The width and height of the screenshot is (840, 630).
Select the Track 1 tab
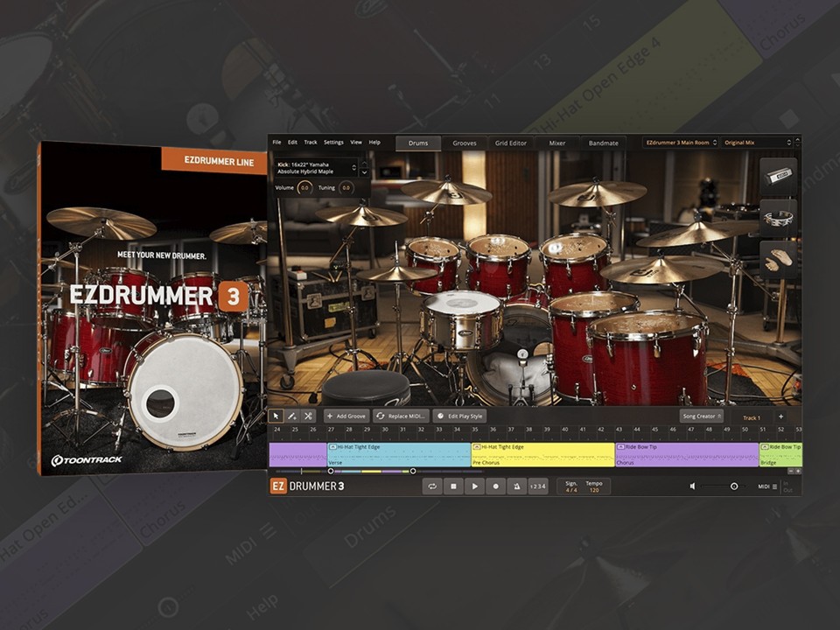[x=751, y=418]
